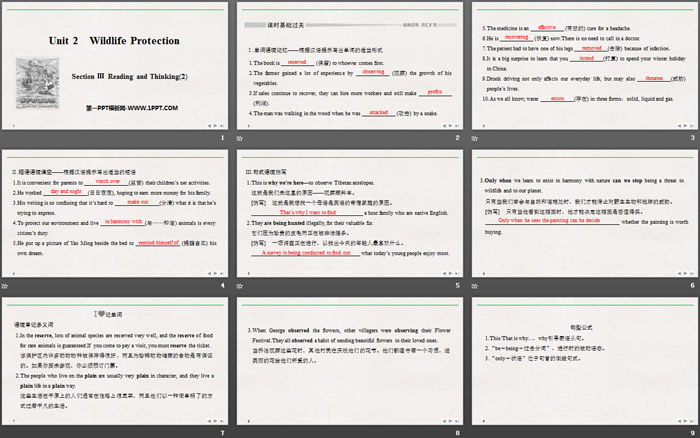
Task: Select slide 1 thumbnail titled Wildlife Protection
Action: (115, 66)
